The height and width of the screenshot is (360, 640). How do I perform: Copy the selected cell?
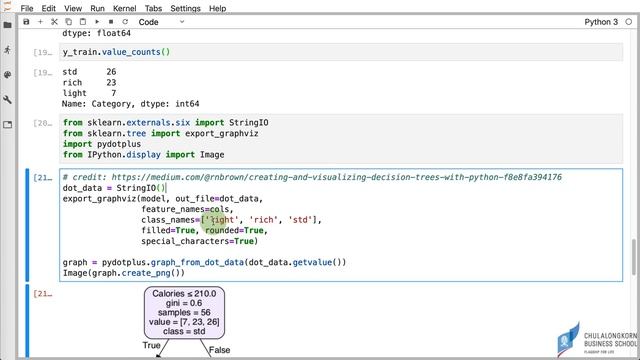(x=69, y=22)
